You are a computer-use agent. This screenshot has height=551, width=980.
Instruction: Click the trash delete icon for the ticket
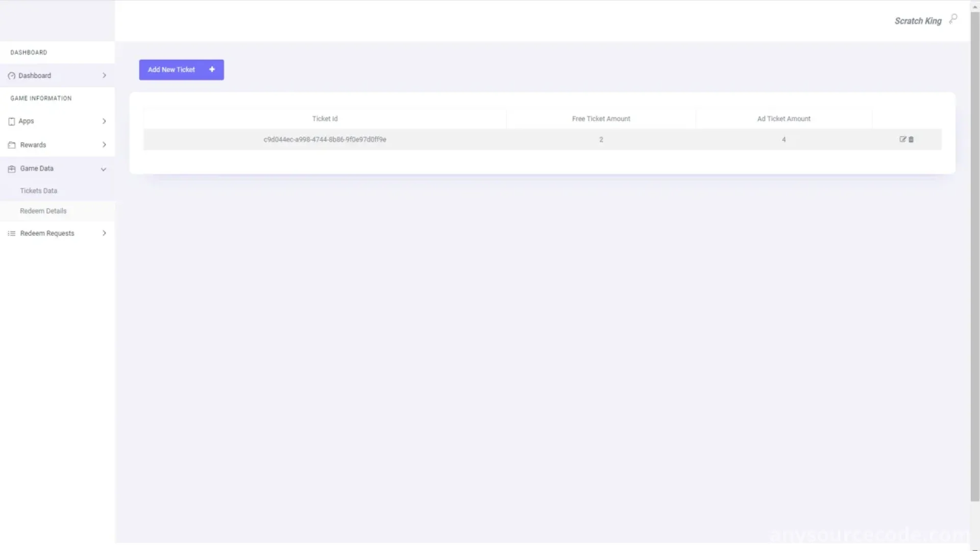click(x=911, y=139)
